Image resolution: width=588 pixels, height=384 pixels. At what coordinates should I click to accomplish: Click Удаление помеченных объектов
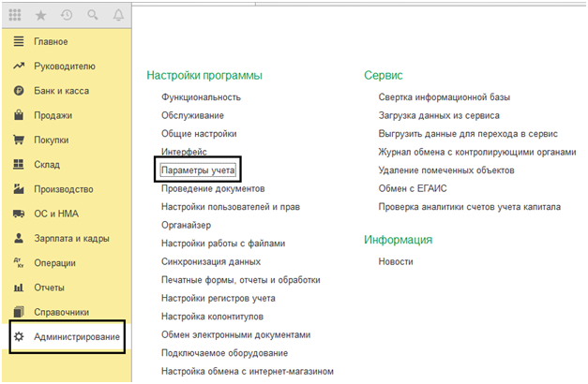[x=445, y=170]
